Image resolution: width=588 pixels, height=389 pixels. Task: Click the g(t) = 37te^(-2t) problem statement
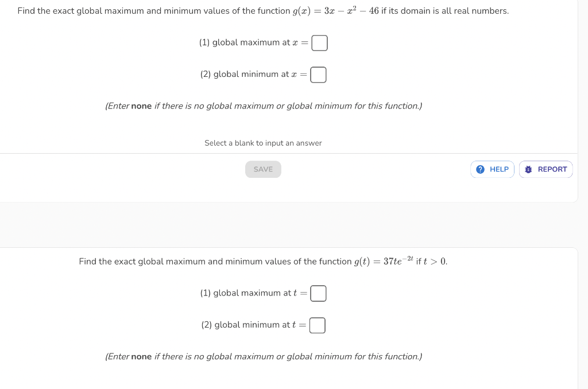263,261
